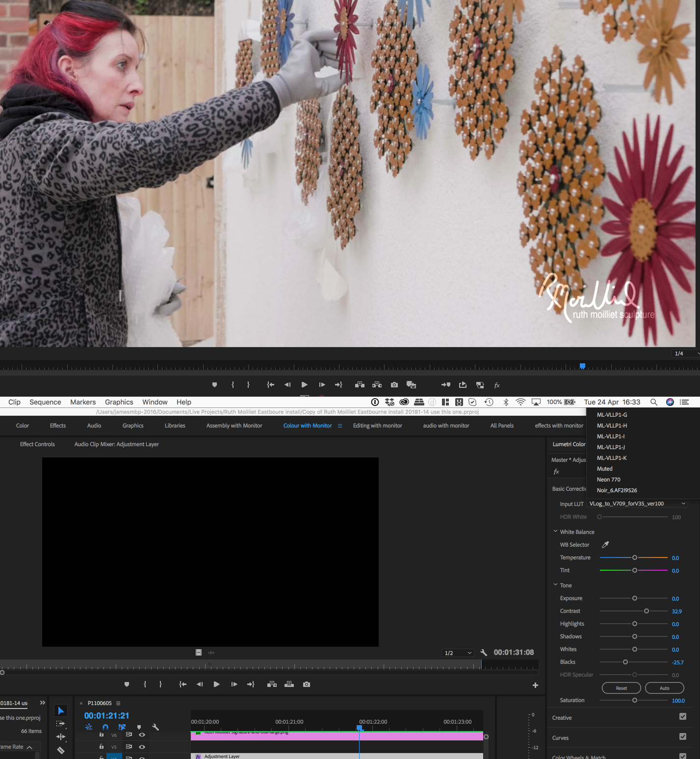The image size is (700, 759).
Task: Disable the Curves section checkbox
Action: click(683, 736)
